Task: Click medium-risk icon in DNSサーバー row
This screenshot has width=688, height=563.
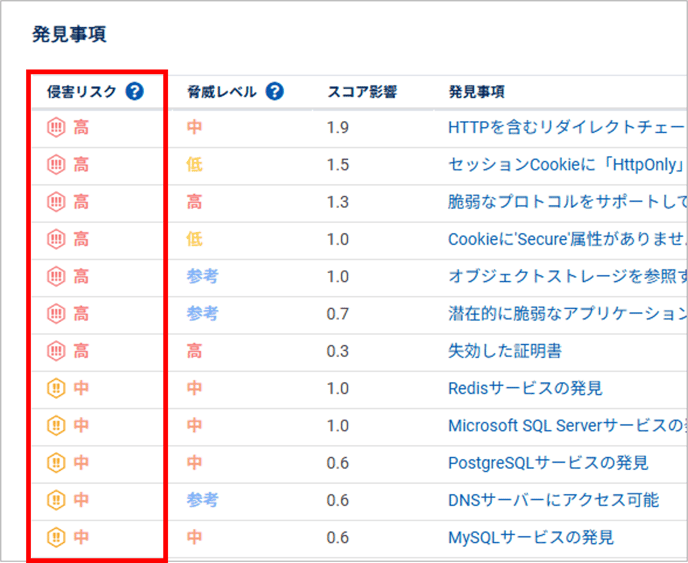Action: [x=56, y=500]
